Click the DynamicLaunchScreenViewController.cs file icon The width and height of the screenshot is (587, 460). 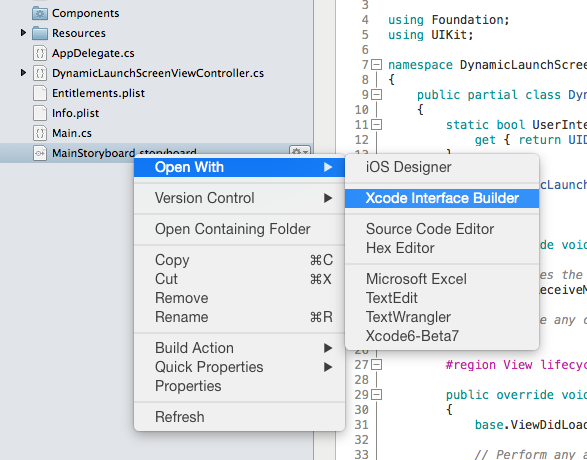point(40,73)
